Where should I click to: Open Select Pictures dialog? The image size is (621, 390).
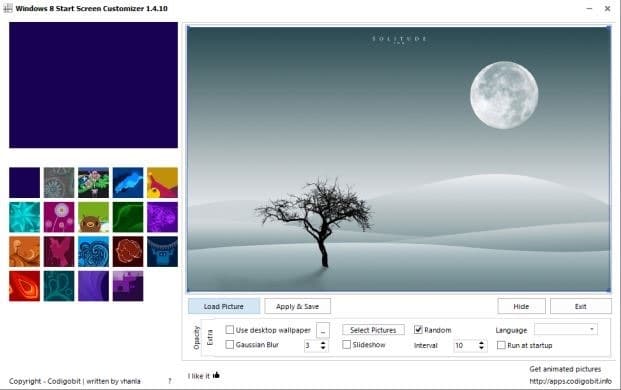tap(373, 330)
